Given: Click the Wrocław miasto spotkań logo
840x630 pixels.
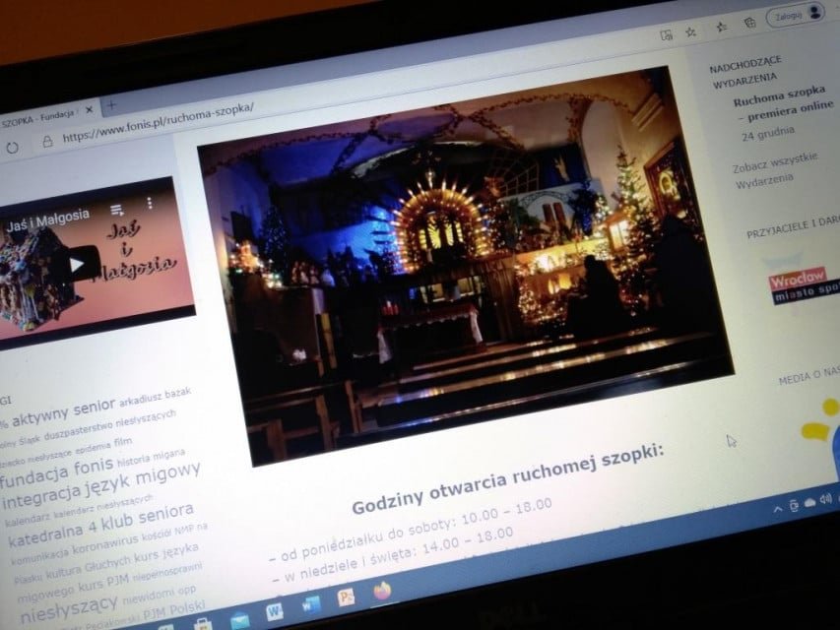Looking at the screenshot, I should (805, 285).
